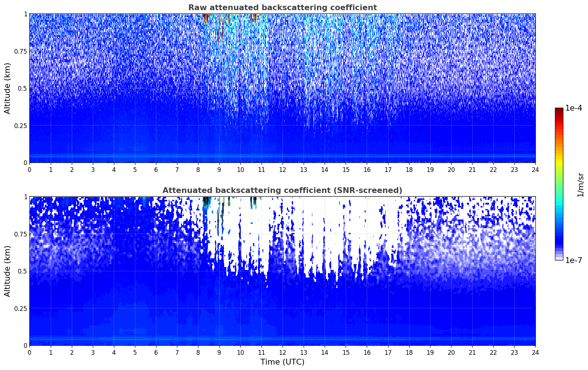
Task: Pick the white bottom end of the colorbar
Action: point(559,258)
